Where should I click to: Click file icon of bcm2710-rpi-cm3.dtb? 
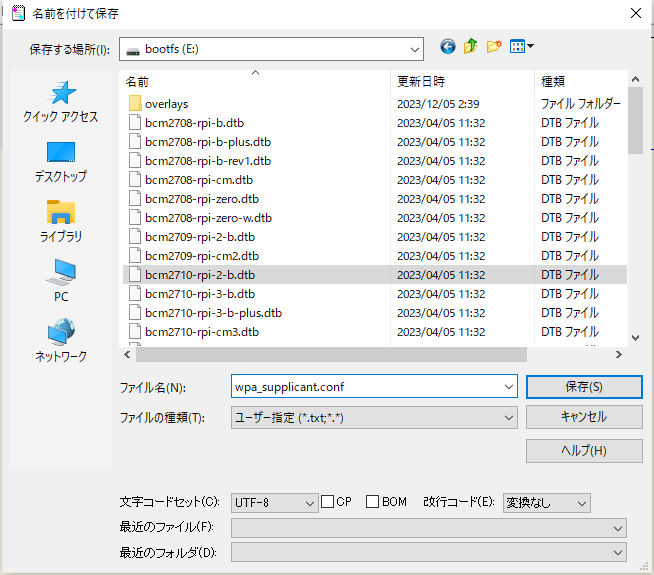coord(135,332)
